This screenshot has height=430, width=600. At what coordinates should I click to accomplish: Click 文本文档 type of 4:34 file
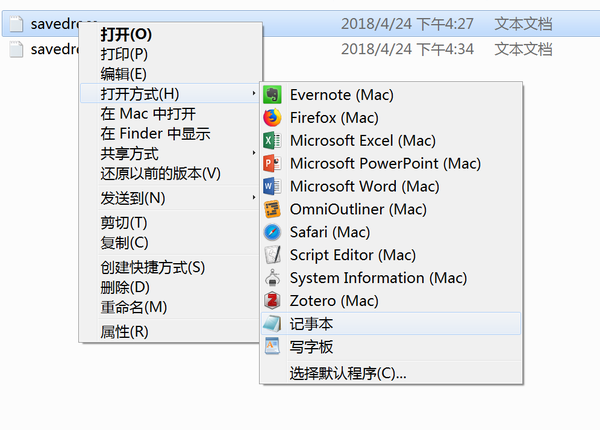click(x=523, y=49)
